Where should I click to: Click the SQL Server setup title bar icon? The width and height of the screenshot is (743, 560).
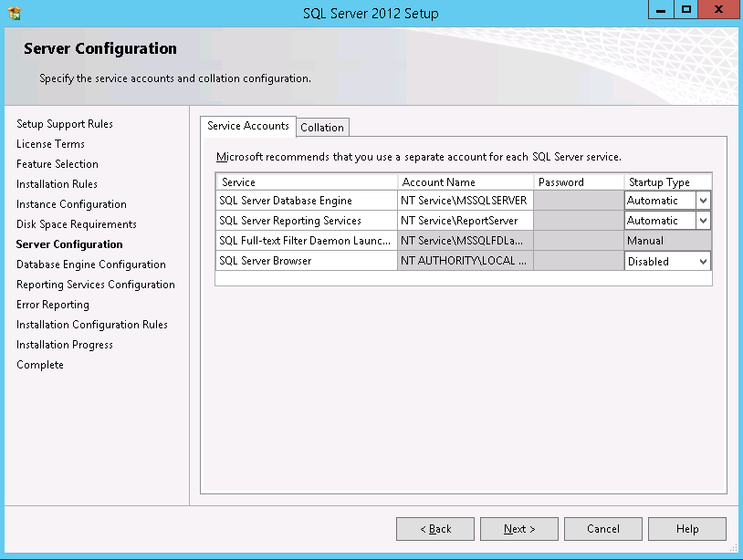click(15, 13)
